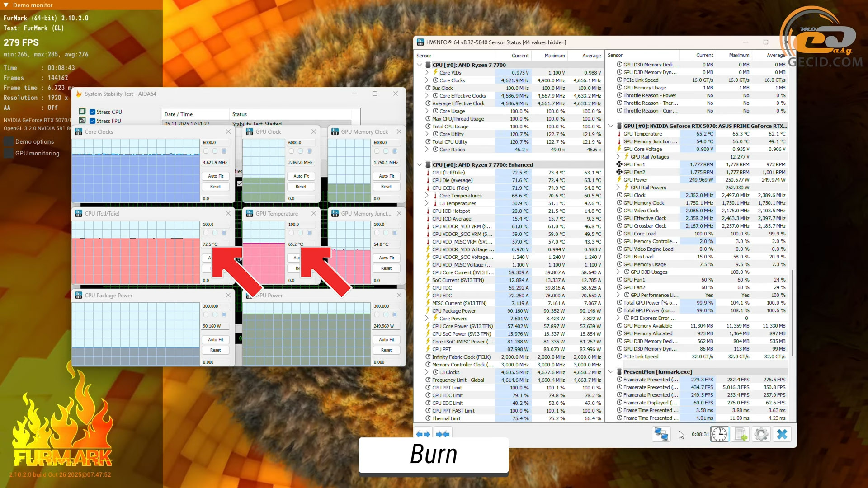Uncheck the Stress CPU checkbox
The width and height of the screenshot is (868, 488).
(x=92, y=112)
